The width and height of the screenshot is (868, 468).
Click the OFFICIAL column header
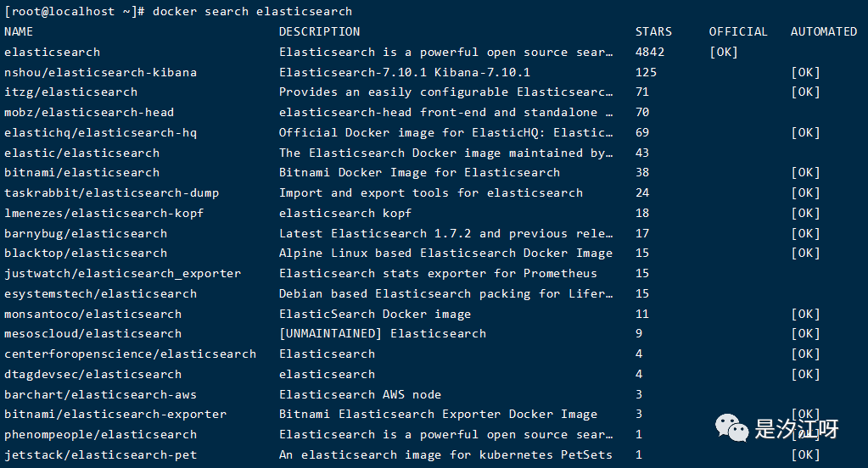(x=738, y=31)
